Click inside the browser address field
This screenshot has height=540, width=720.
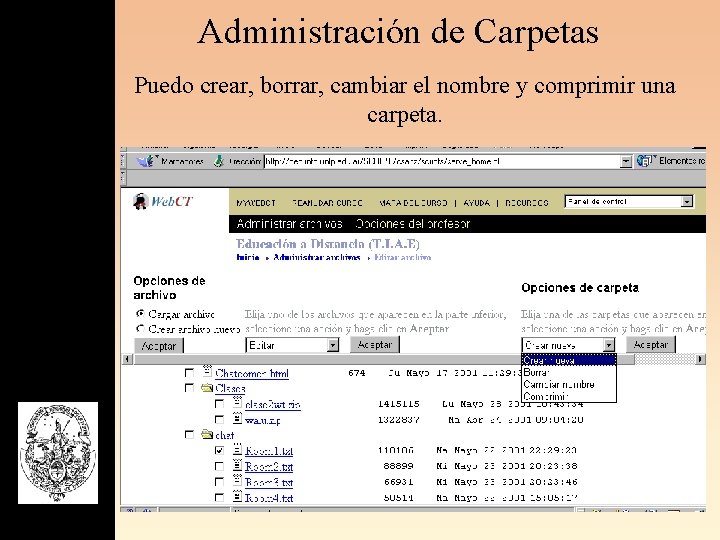[x=442, y=162]
